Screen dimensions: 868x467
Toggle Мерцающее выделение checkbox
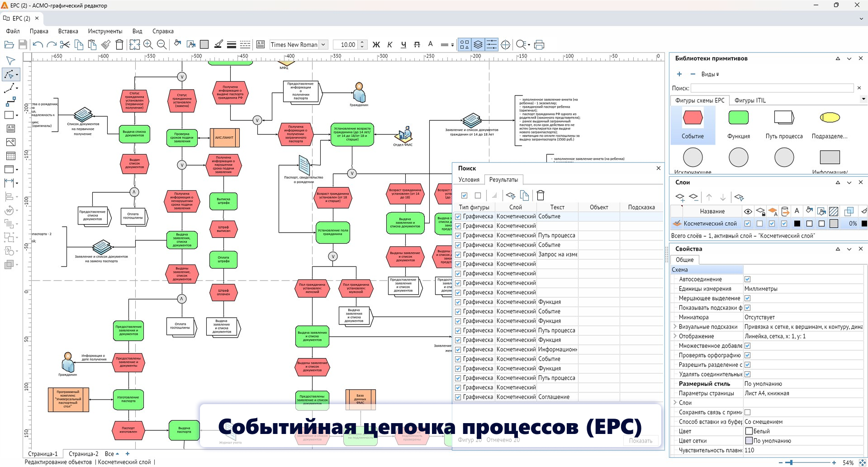pyautogui.click(x=747, y=298)
